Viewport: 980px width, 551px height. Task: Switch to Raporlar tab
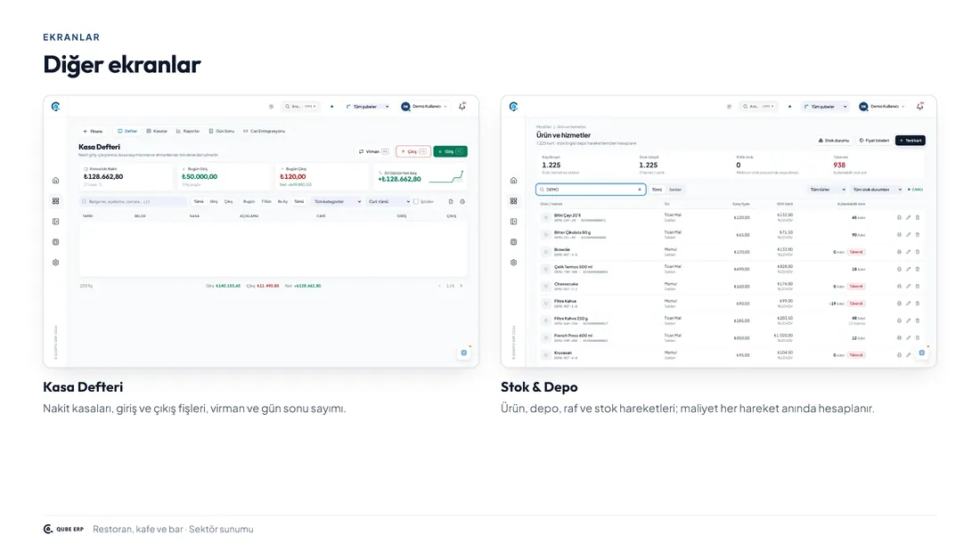tap(188, 131)
